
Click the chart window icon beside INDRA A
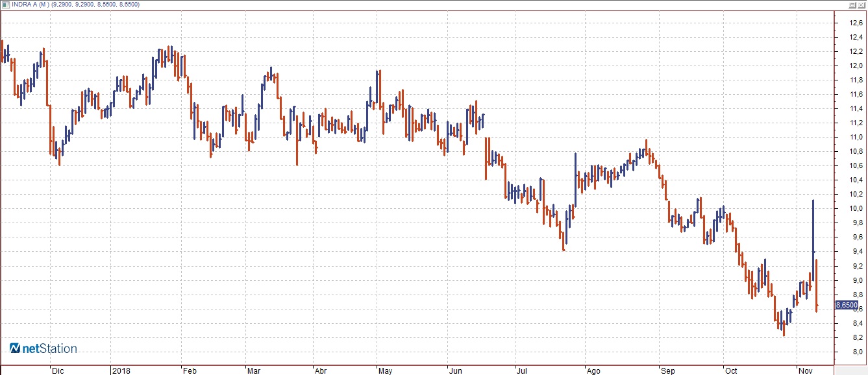[x=6, y=5]
